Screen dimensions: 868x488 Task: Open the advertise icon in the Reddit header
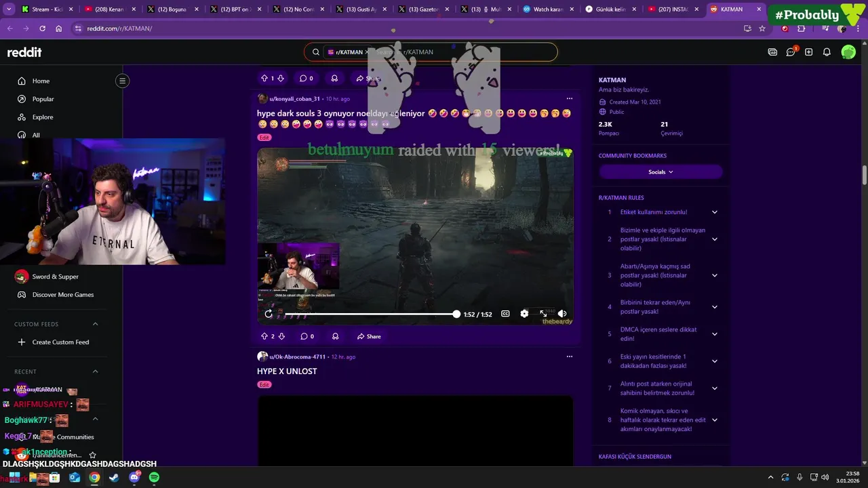pos(772,52)
